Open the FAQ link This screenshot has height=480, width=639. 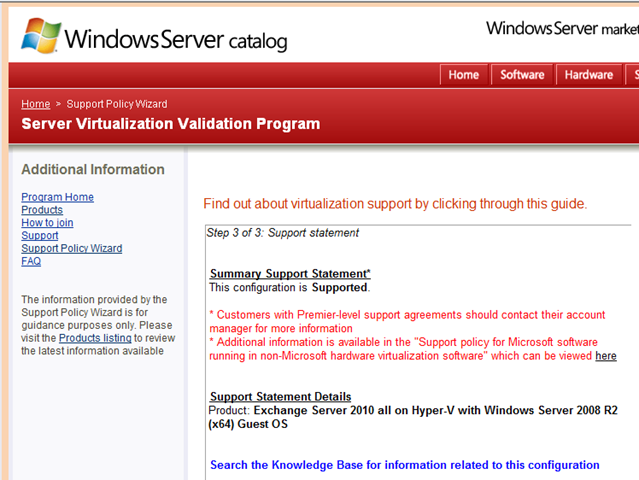[x=31, y=261]
